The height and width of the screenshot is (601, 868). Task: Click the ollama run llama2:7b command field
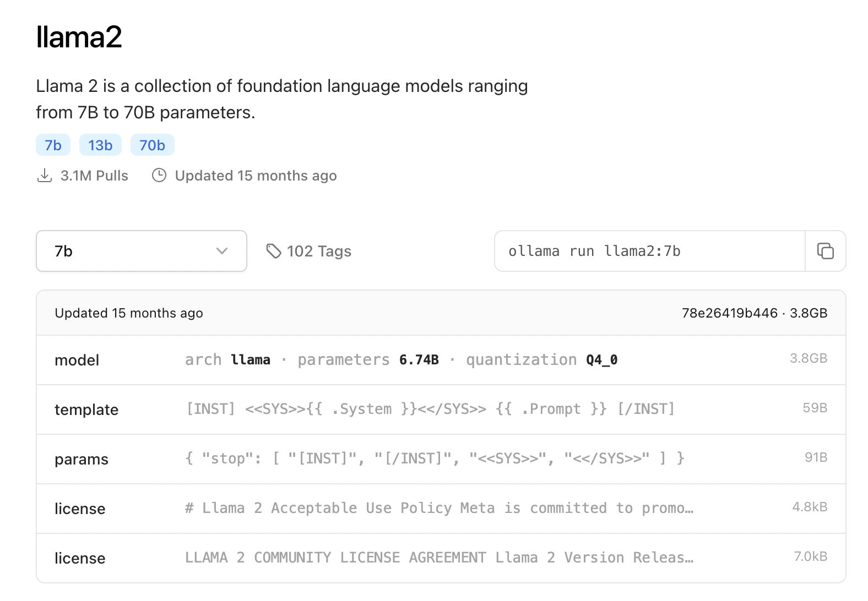click(650, 251)
